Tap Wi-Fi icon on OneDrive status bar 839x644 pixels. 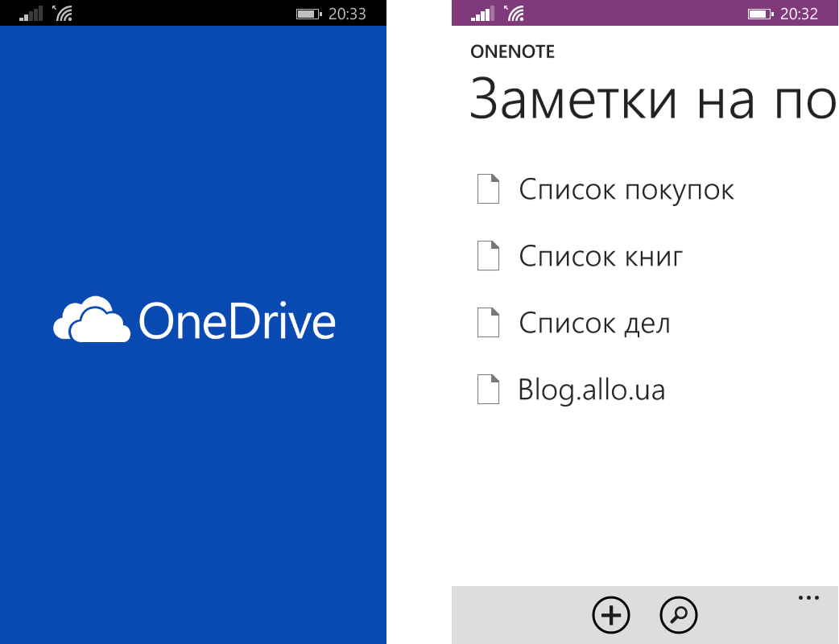63,14
